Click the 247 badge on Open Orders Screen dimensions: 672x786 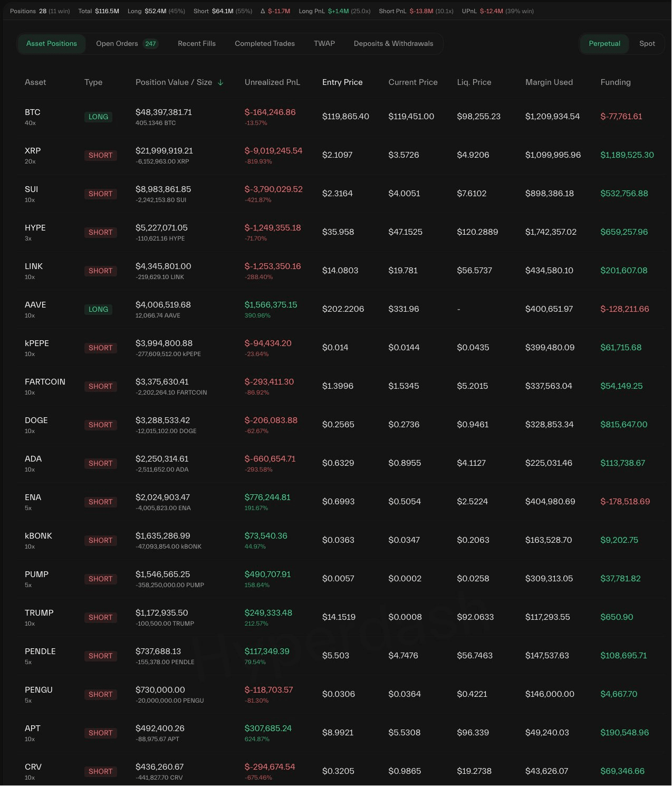150,44
